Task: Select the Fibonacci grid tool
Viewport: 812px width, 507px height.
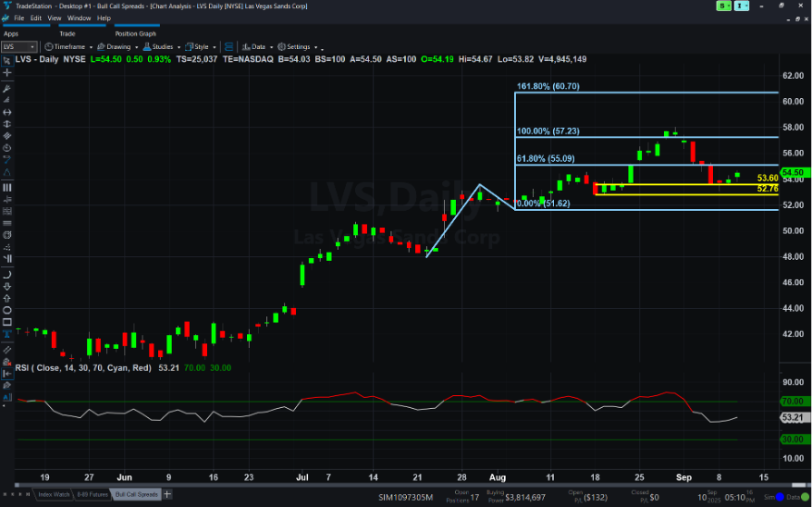Action: [x=7, y=211]
